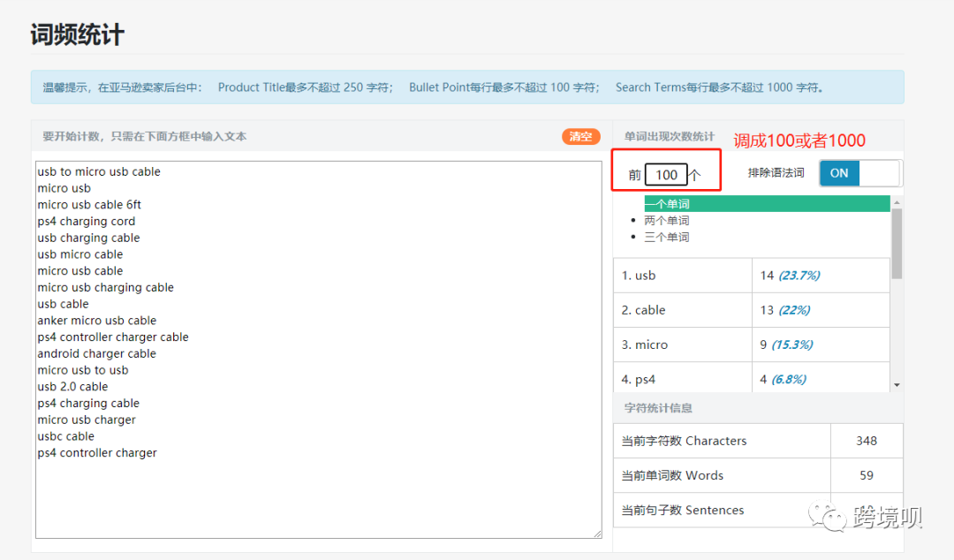Click the line 'anker micro usb cable'

click(x=97, y=320)
